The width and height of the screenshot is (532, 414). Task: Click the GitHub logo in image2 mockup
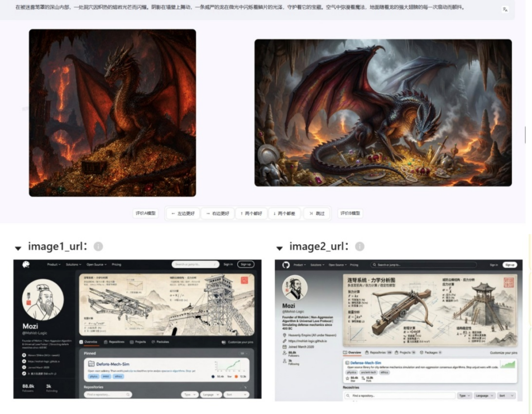pyautogui.click(x=286, y=265)
